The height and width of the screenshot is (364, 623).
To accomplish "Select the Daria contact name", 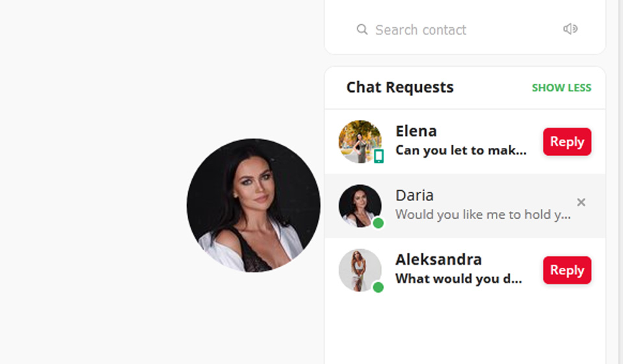I will click(414, 195).
